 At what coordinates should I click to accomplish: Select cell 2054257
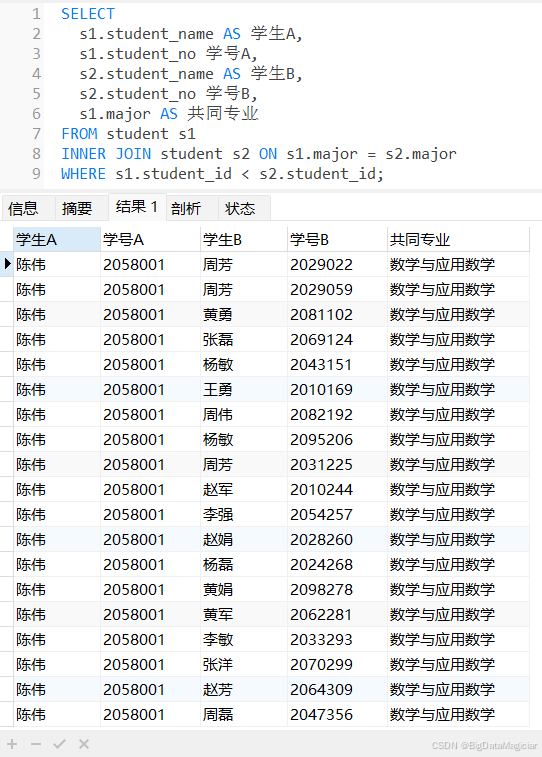pyautogui.click(x=337, y=515)
